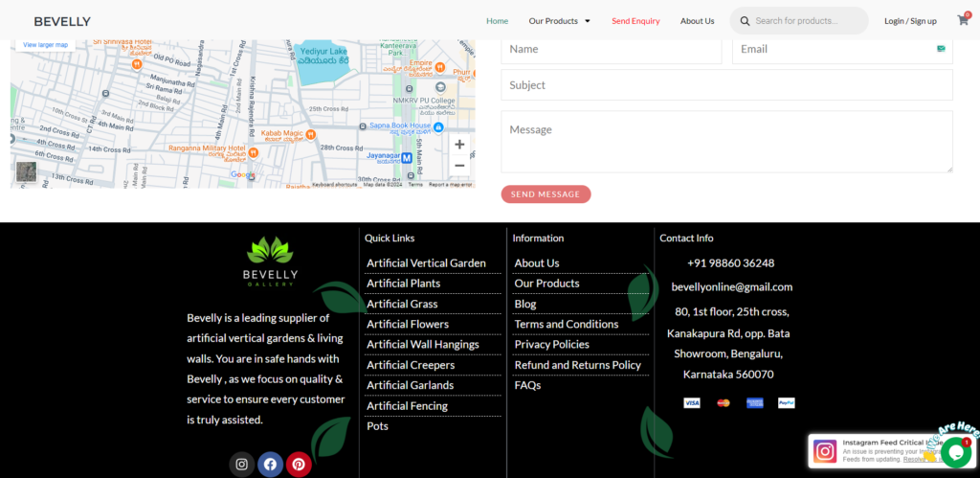Zoom out on the map
This screenshot has width=980, height=478.
coord(459,166)
